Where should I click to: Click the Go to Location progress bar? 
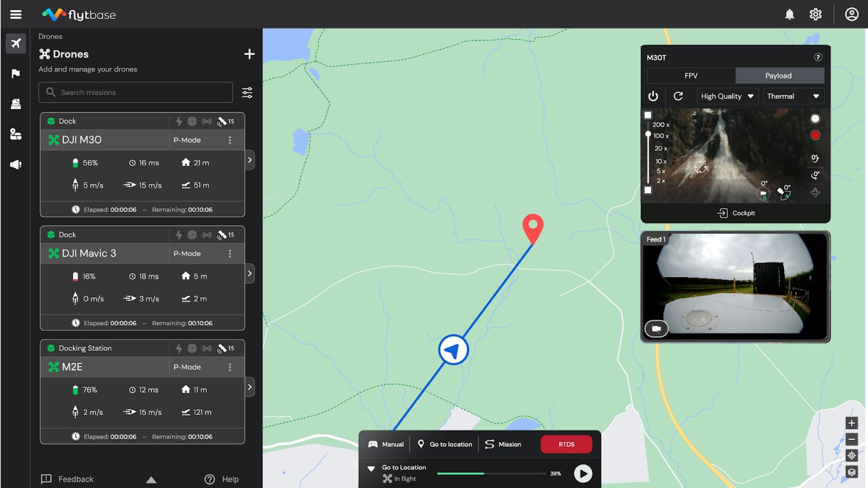pos(491,474)
